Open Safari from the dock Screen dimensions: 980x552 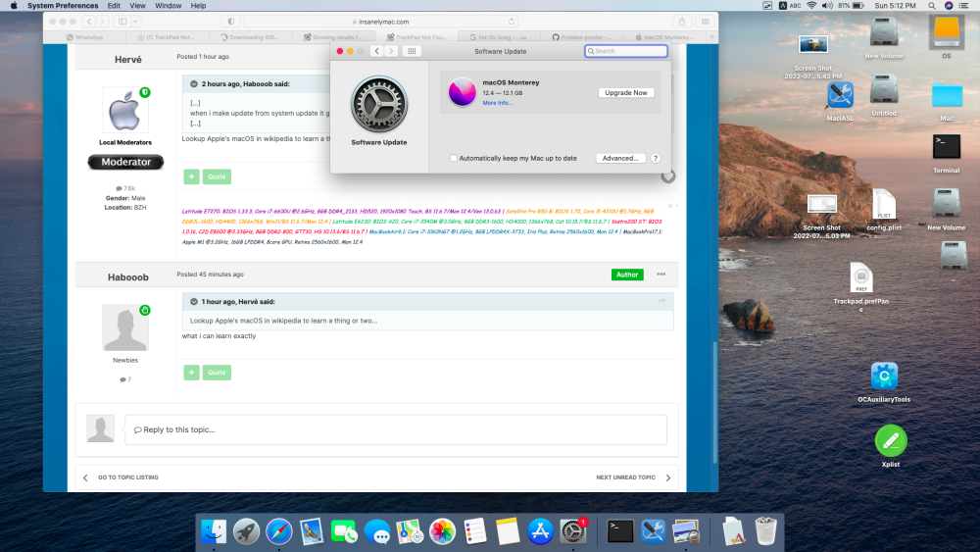point(278,531)
